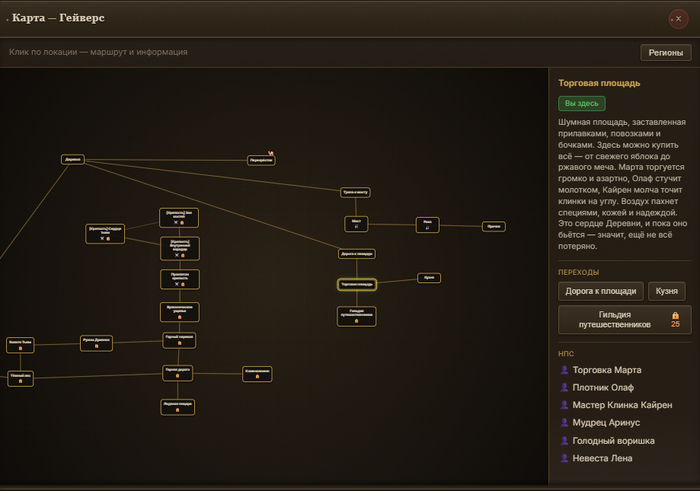Click the avatar icon next to Невеста Лена

(x=564, y=458)
